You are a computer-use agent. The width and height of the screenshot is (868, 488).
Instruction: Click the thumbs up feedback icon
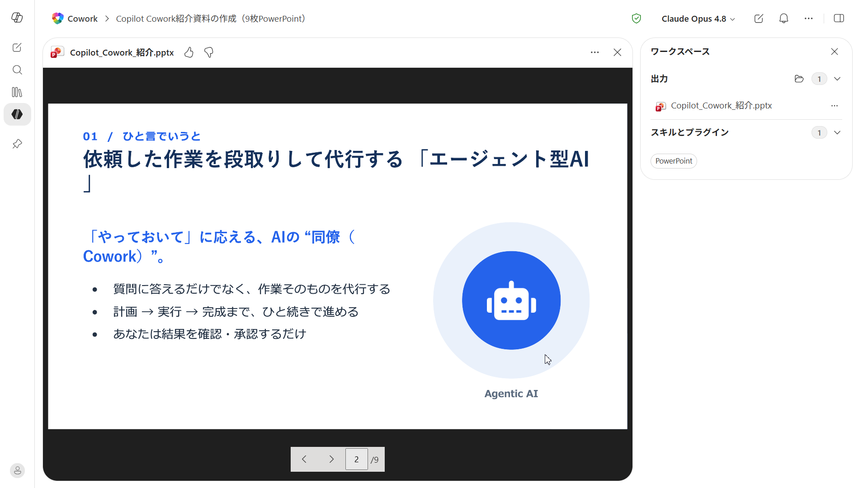[189, 52]
